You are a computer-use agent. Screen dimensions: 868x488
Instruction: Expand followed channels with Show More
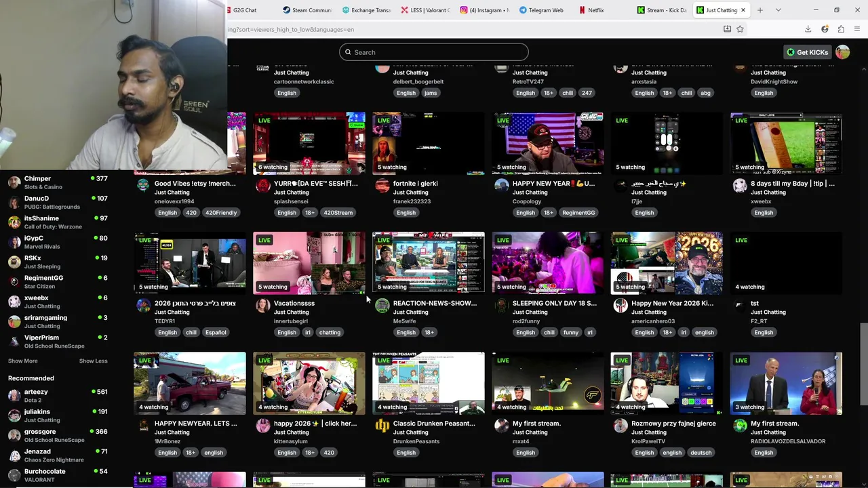(x=22, y=361)
